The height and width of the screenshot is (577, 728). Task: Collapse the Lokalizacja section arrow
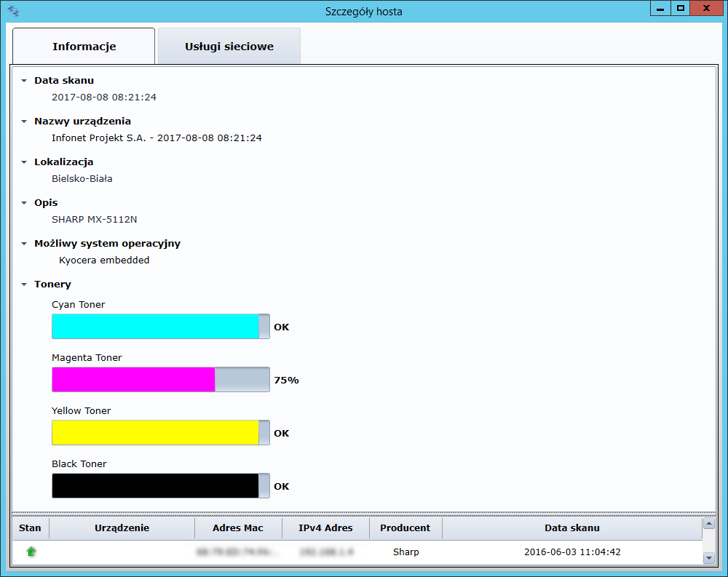click(x=24, y=162)
